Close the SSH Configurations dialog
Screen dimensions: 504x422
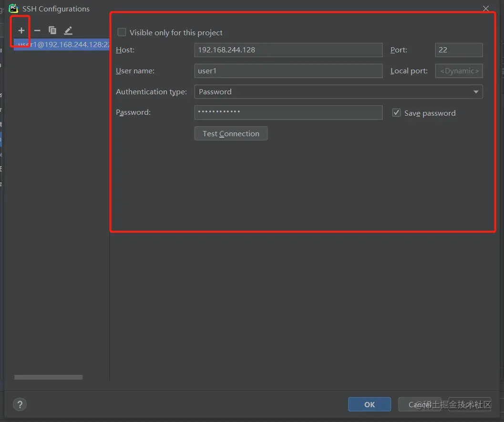486,9
